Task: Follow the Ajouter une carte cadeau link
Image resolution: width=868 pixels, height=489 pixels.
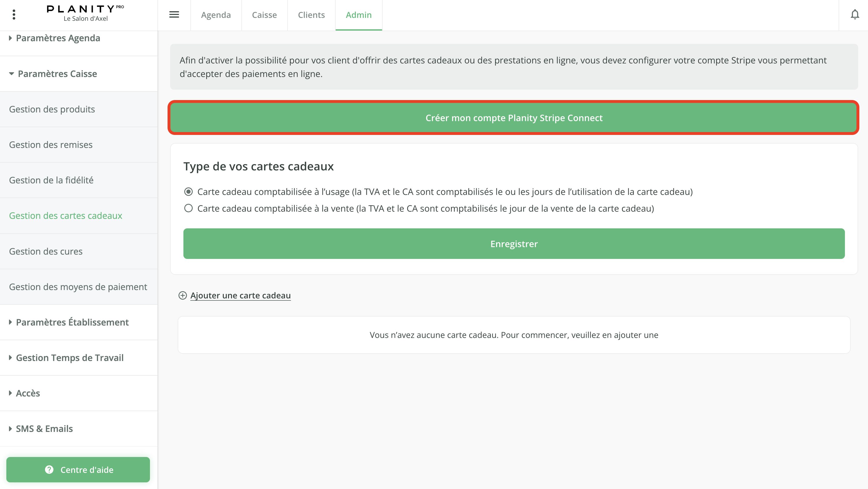Action: 240,296
